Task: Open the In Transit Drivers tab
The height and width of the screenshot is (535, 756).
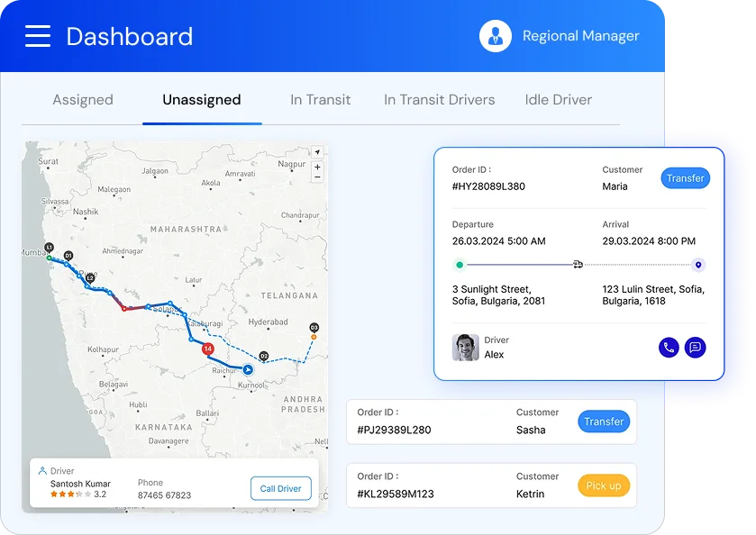Action: coord(439,99)
